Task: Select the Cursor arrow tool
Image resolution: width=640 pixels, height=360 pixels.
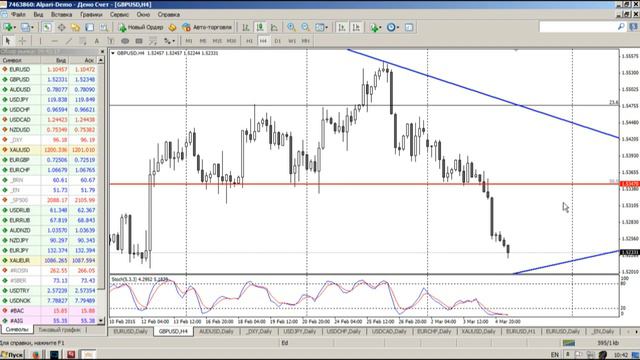Action: (8, 41)
